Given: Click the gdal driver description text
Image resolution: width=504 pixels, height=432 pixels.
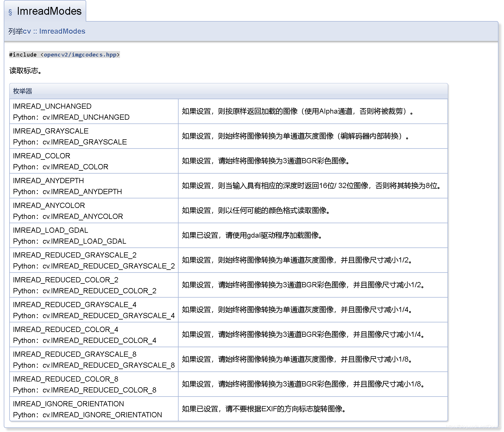Looking at the screenshot, I should click(x=252, y=235).
